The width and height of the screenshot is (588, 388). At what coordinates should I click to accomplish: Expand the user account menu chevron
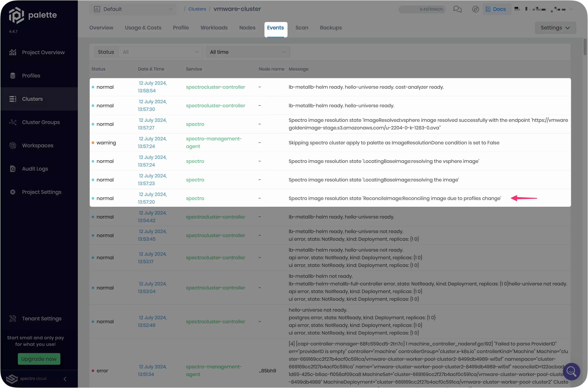571,9
